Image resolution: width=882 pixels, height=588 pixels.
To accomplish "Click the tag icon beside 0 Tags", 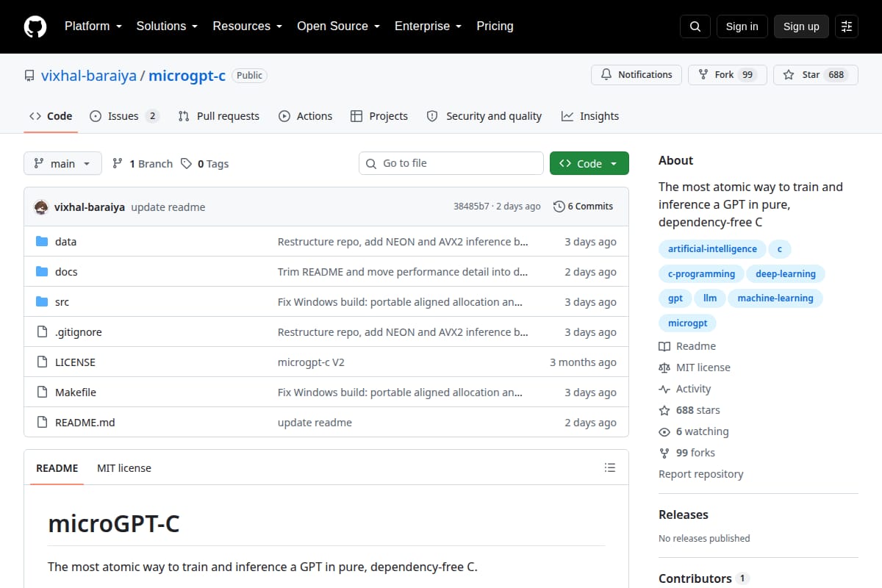I will pyautogui.click(x=186, y=164).
